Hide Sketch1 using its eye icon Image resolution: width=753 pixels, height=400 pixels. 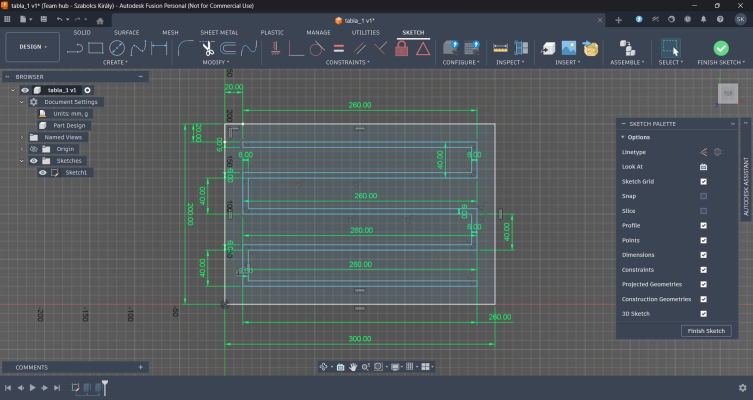coord(42,173)
